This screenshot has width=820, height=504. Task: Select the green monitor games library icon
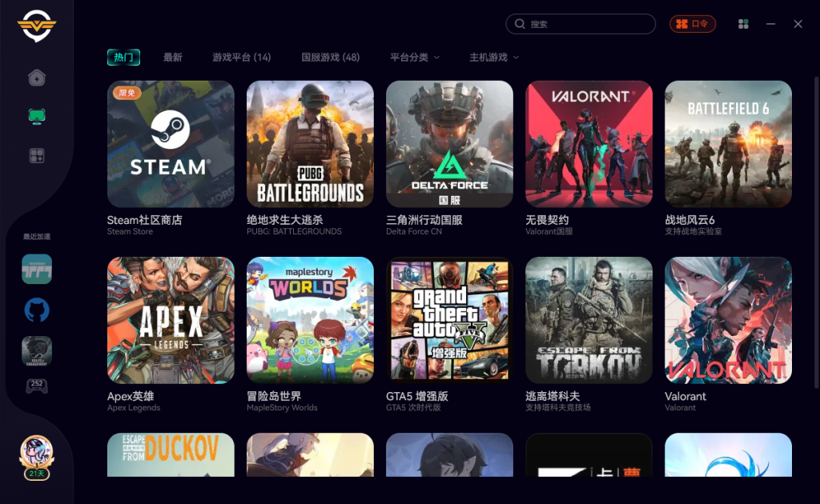pyautogui.click(x=37, y=116)
